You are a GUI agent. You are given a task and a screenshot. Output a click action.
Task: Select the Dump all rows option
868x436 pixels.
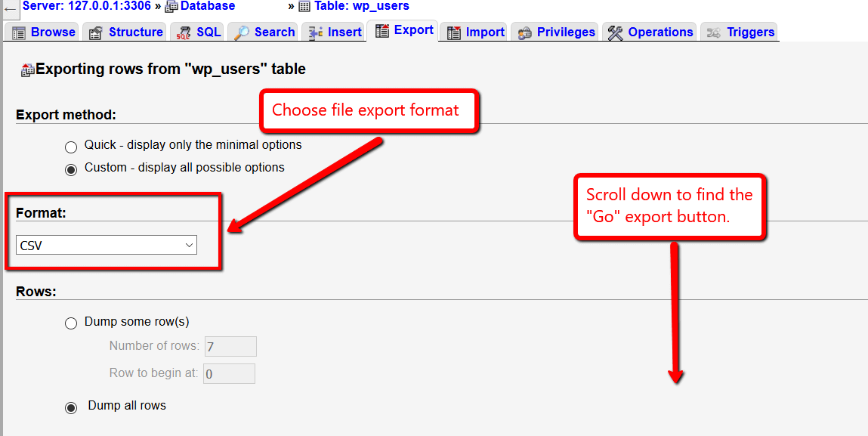click(71, 408)
